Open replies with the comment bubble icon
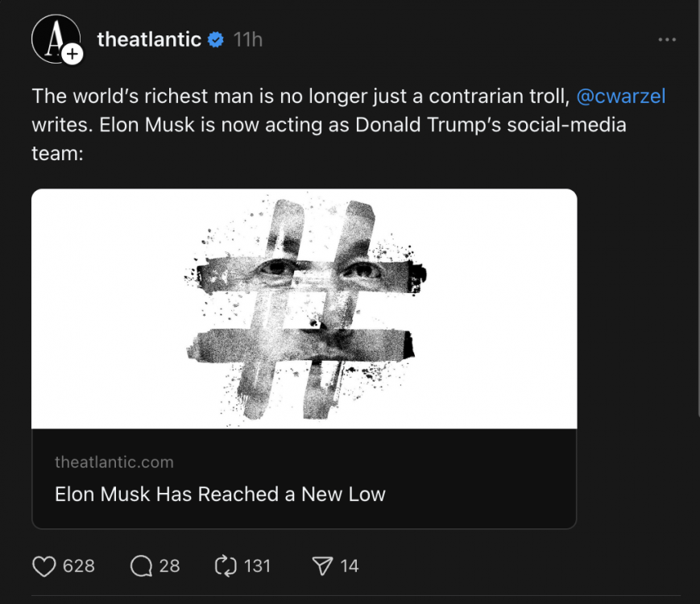 141,566
